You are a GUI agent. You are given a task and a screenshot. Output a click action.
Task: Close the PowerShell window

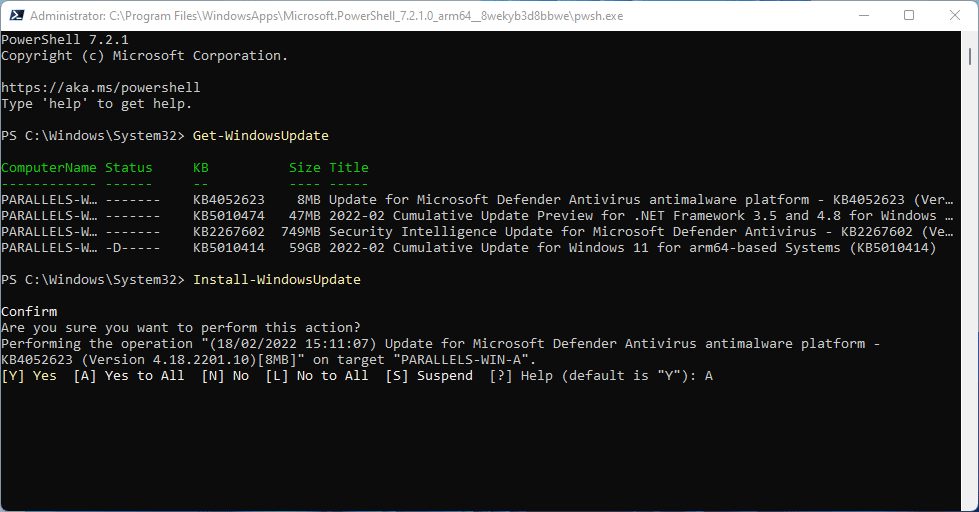point(955,16)
